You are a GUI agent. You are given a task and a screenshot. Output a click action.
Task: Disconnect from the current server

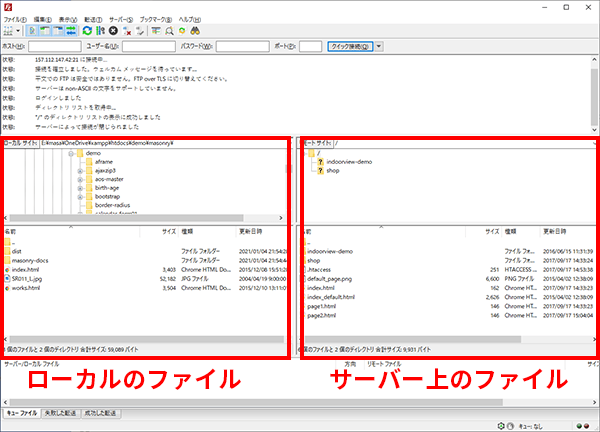click(127, 31)
